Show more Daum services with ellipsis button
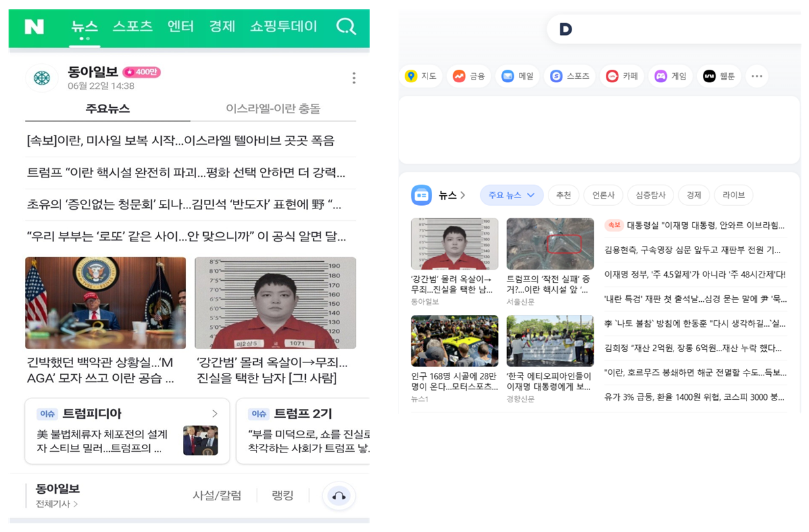 coord(756,76)
